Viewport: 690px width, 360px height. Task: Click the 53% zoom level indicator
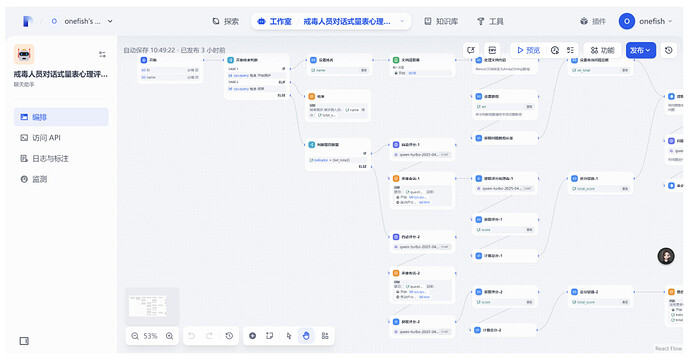click(150, 336)
